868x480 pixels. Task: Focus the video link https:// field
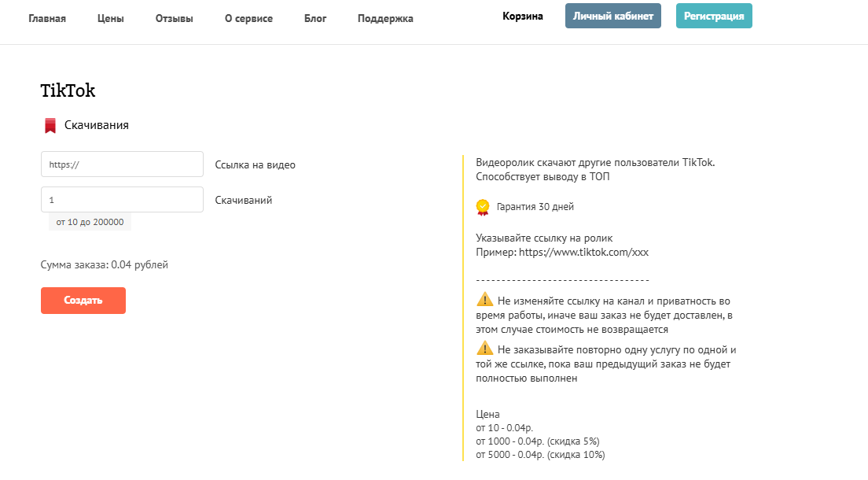(x=122, y=164)
